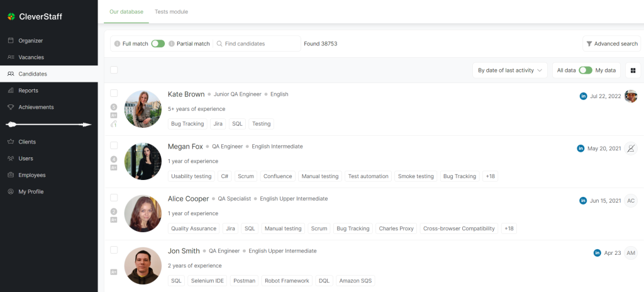
Task: Click the CleverStaff logo icon
Action: tap(11, 16)
